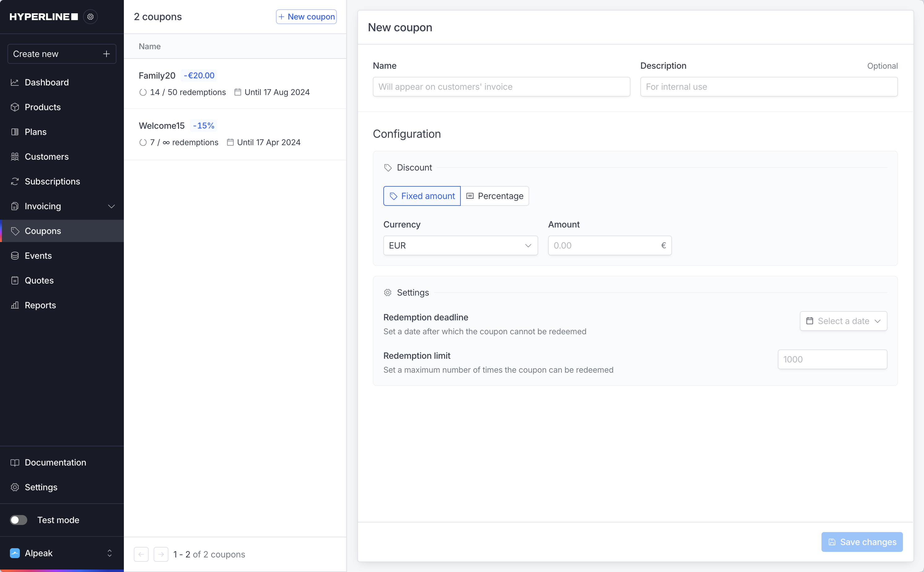
Task: Click the calendar icon beside 17 Apr 2024
Action: click(230, 142)
